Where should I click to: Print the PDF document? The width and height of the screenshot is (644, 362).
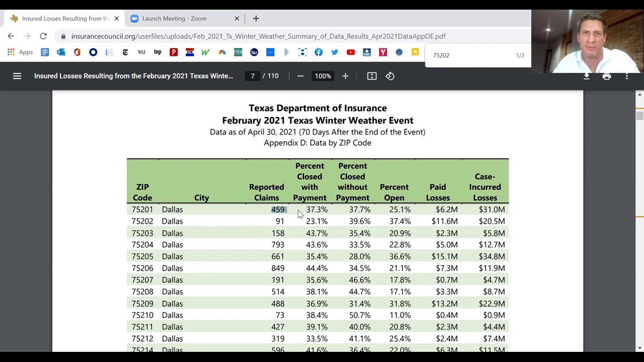tap(607, 76)
